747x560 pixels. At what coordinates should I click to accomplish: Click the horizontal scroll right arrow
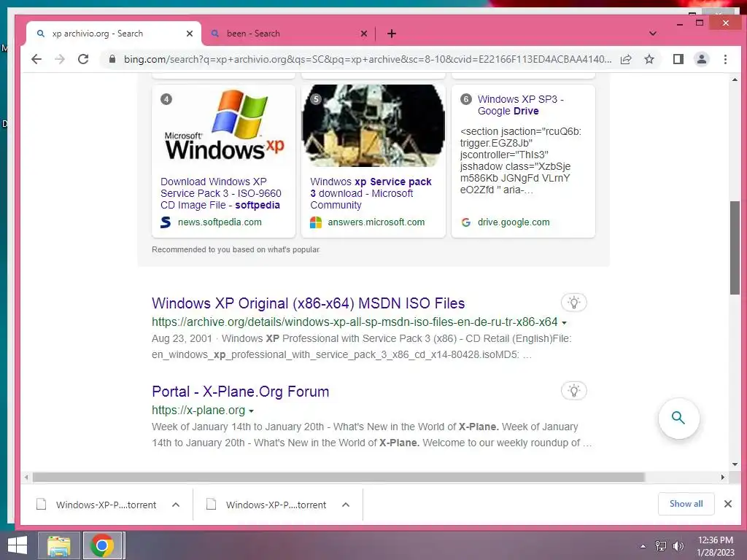(723, 477)
